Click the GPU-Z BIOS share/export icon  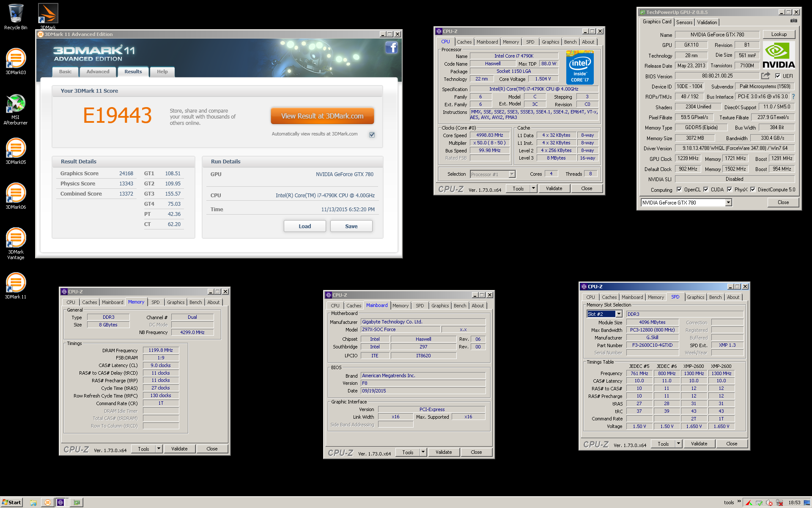coord(765,76)
